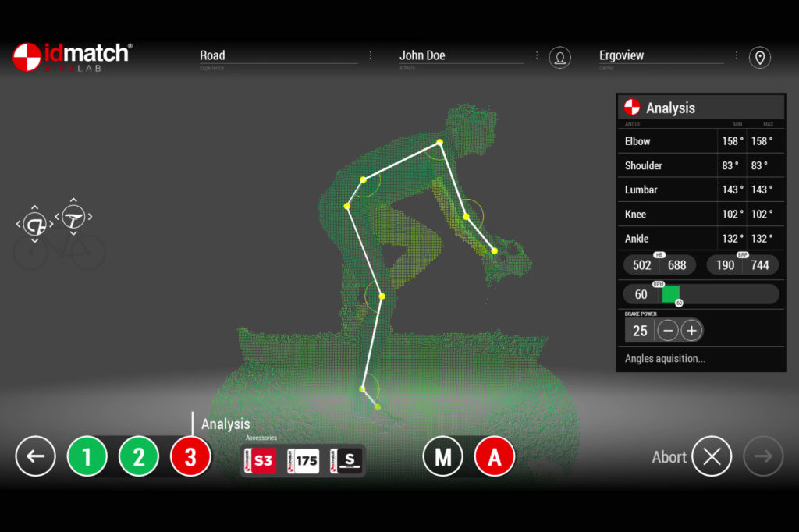Click the back arrow button
The width and height of the screenshot is (799, 532).
(x=35, y=456)
